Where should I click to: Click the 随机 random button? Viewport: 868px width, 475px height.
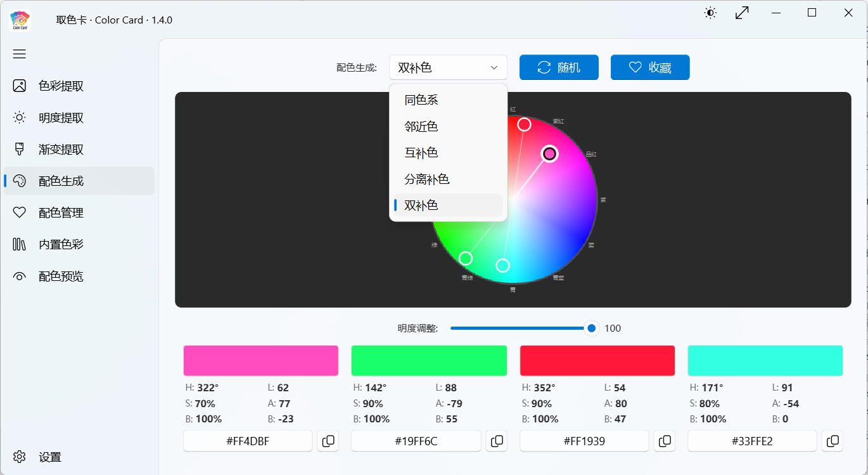coord(559,68)
